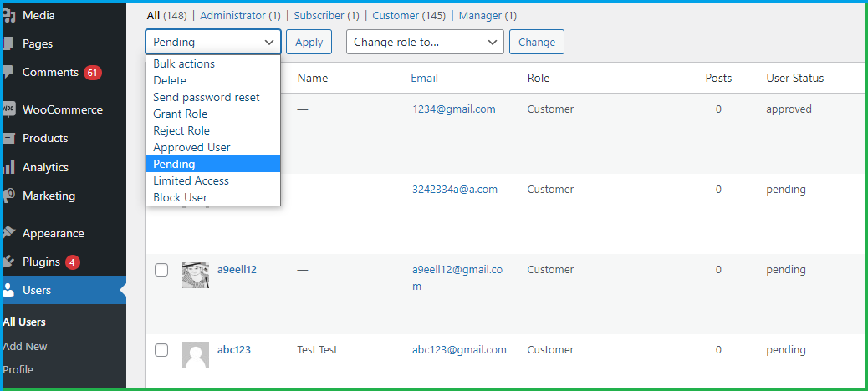868x391 pixels.
Task: Click the Media icon in sidebar
Action: pyautogui.click(x=8, y=15)
